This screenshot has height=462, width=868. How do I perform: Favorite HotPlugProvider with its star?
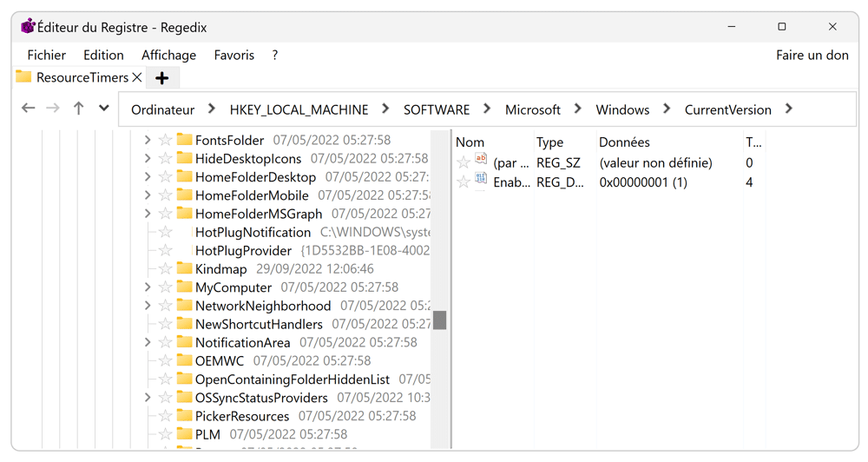(x=165, y=250)
